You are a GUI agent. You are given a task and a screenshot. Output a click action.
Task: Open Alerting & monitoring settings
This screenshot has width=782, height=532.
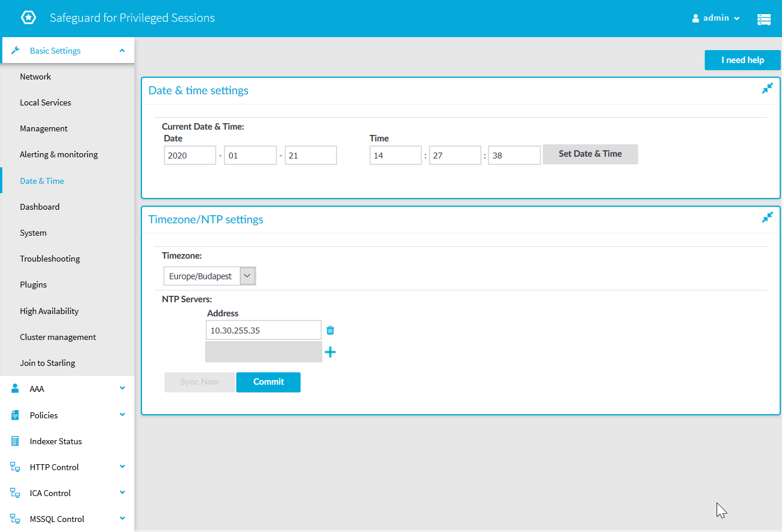pyautogui.click(x=59, y=154)
